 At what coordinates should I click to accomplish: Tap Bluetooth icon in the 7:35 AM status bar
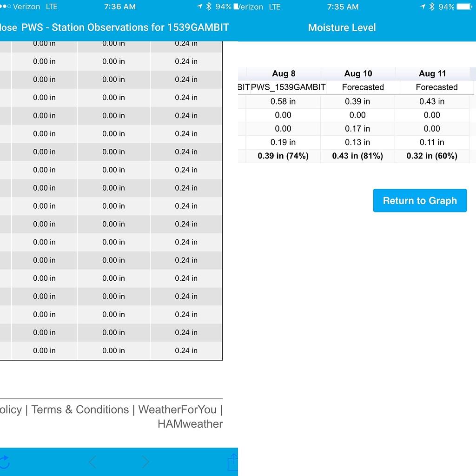click(431, 7)
